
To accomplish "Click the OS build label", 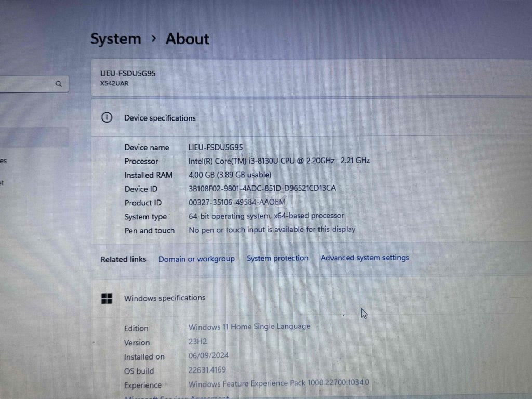I will click(x=139, y=371).
